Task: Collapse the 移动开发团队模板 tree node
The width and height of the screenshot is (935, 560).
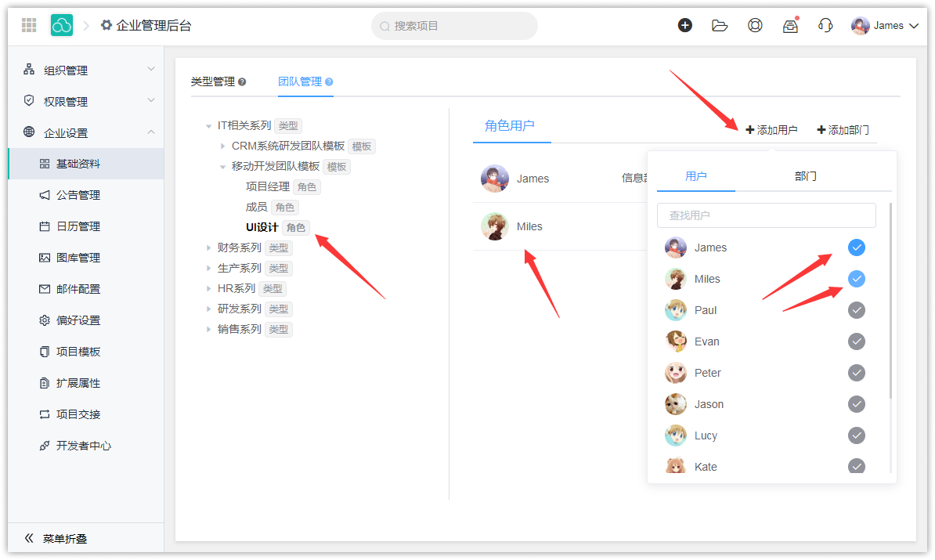Action: click(x=222, y=167)
